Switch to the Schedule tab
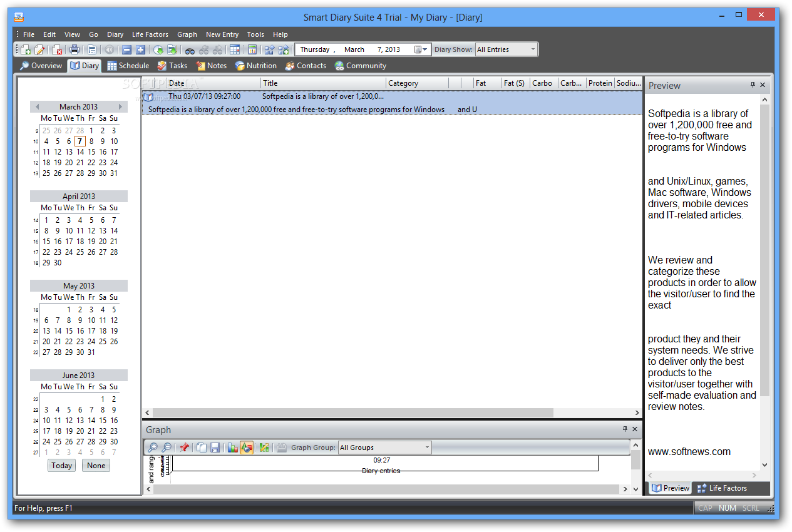This screenshot has height=532, width=792. 128,66
